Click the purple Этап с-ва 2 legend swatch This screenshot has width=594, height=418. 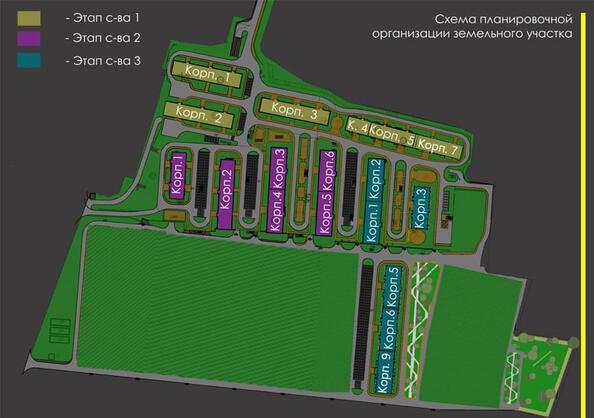pos(29,39)
